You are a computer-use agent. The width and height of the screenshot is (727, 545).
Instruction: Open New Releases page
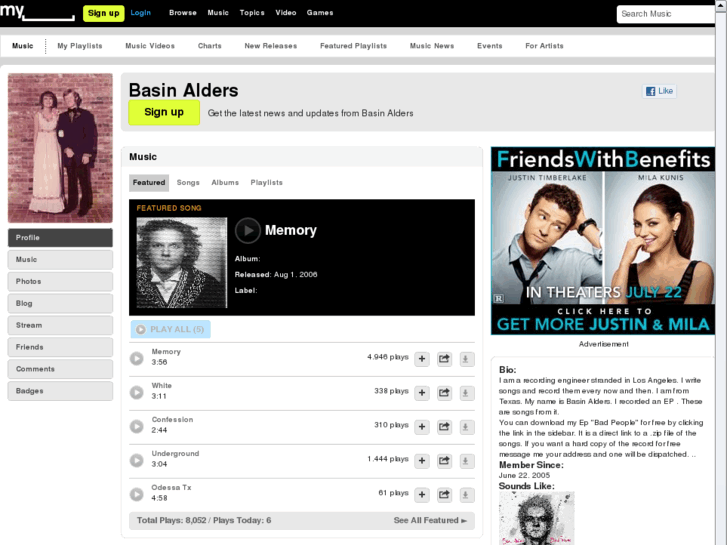point(271,46)
